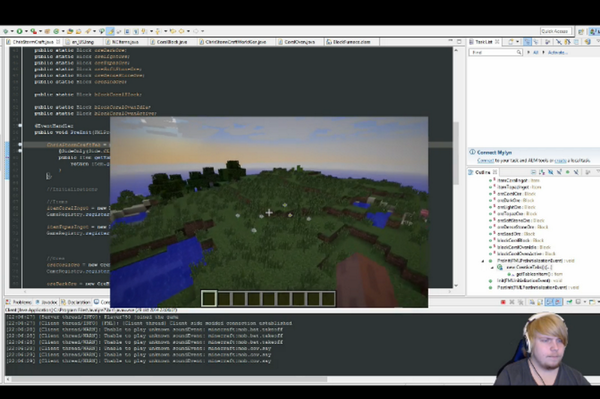The height and width of the screenshot is (399, 600).
Task: Collapse PreInit(FMLPreInitializationEvent) node in Outline
Action: pos(483,261)
